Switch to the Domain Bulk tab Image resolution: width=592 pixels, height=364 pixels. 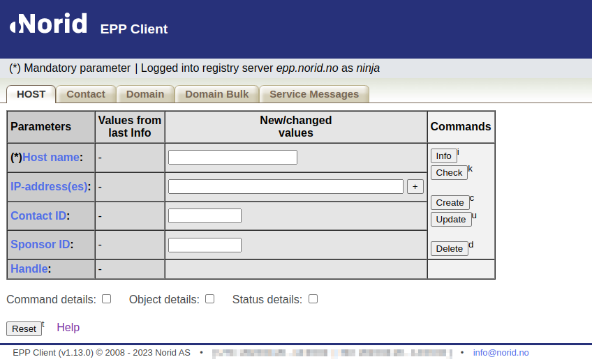pos(216,94)
